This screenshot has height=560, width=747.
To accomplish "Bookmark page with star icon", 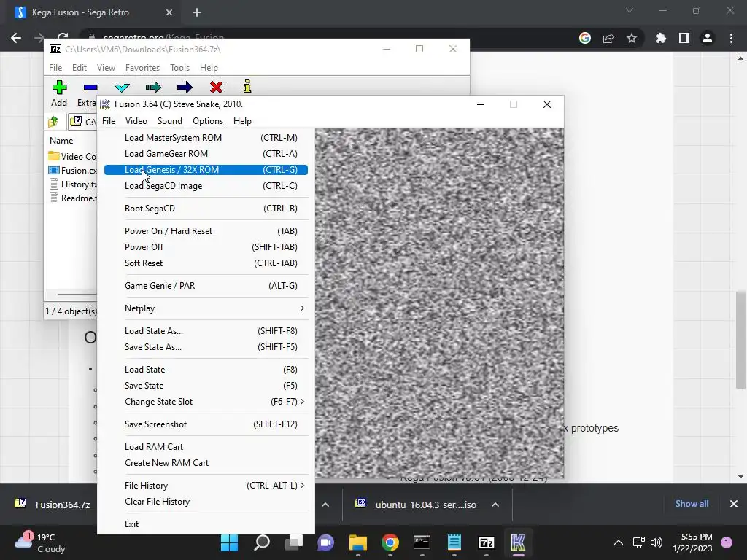I will click(632, 38).
